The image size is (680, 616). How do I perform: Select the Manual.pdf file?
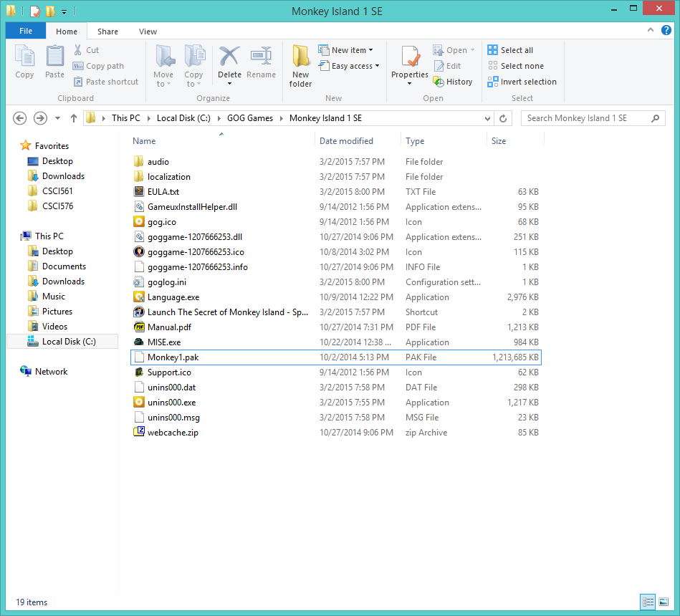(x=335, y=327)
